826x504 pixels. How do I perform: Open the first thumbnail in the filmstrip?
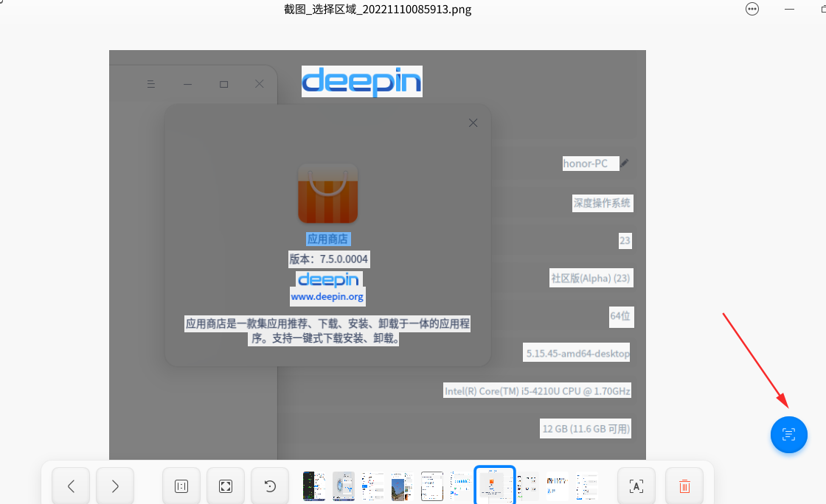pos(314,486)
